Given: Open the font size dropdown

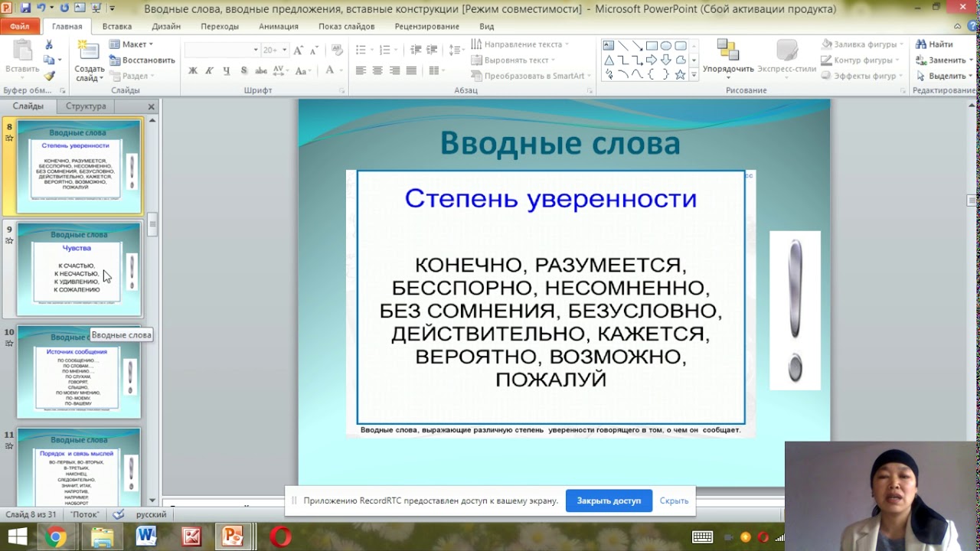Looking at the screenshot, I should [x=285, y=50].
